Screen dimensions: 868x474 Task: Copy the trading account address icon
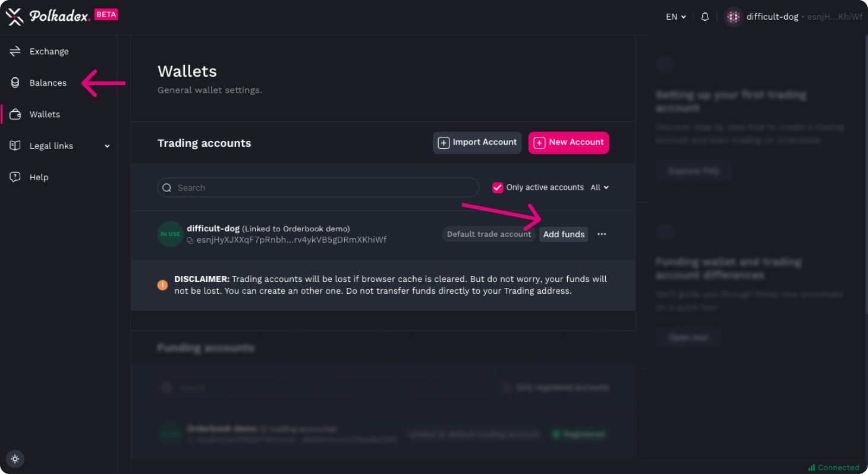click(x=190, y=240)
